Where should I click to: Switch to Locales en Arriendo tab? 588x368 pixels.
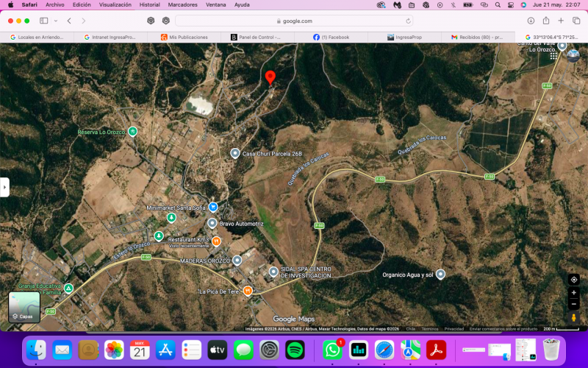(x=37, y=38)
